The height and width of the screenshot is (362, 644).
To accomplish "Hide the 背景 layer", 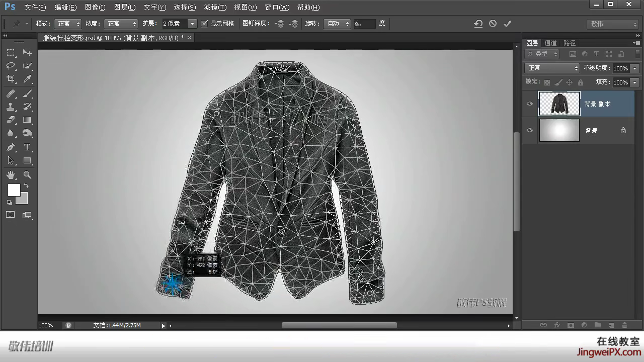I will tap(529, 130).
